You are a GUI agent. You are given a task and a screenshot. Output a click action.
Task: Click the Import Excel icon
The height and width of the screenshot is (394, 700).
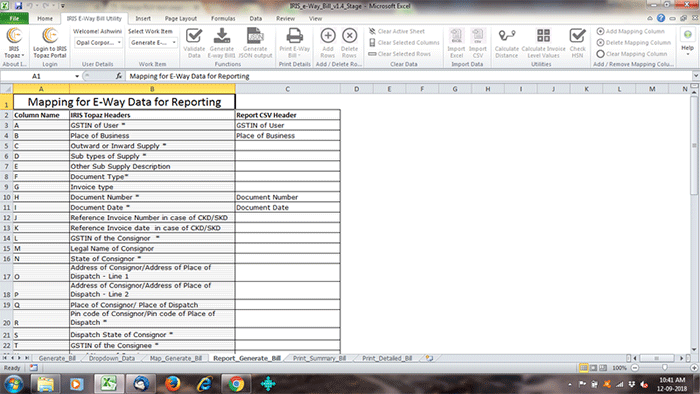coord(456,36)
